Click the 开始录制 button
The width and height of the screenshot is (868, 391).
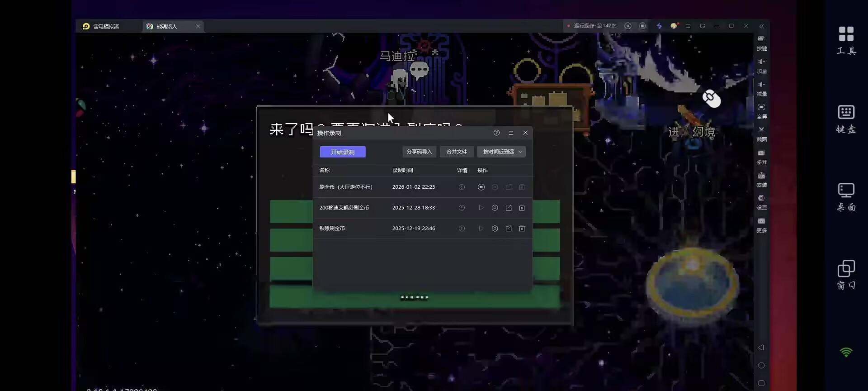pos(343,152)
